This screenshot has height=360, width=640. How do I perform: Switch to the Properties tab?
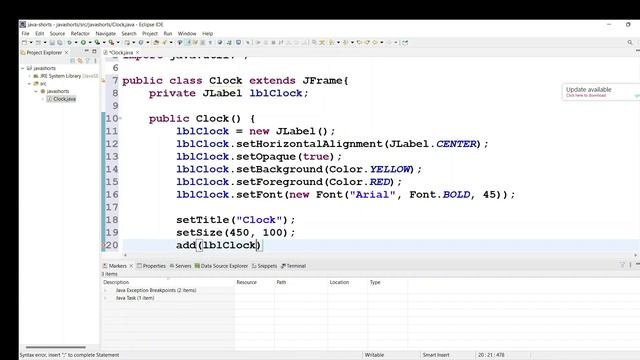151,266
